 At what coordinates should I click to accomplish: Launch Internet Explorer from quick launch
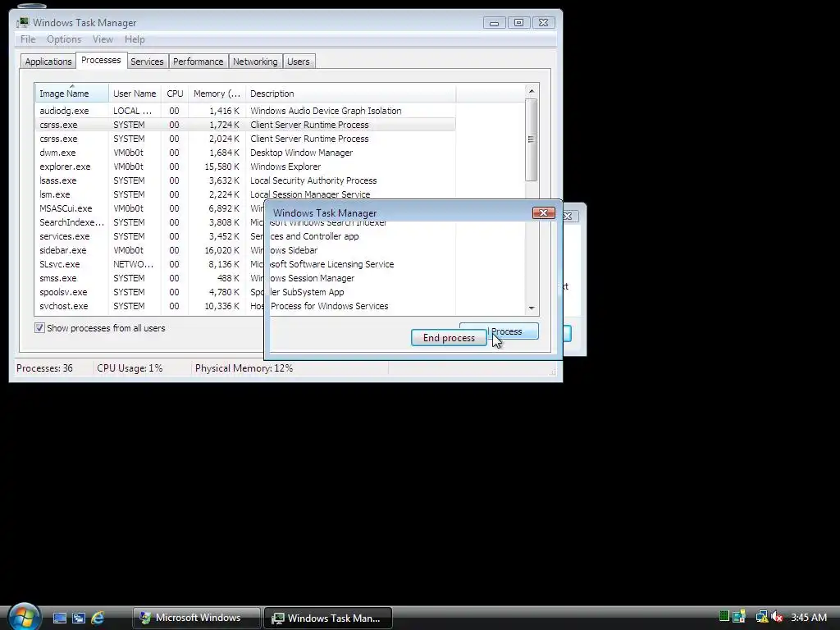point(98,618)
